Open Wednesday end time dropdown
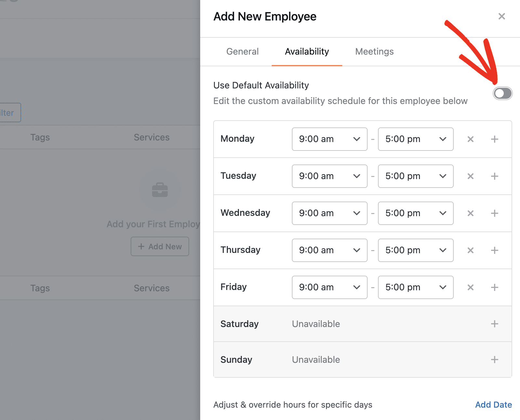The image size is (520, 420). tap(416, 213)
